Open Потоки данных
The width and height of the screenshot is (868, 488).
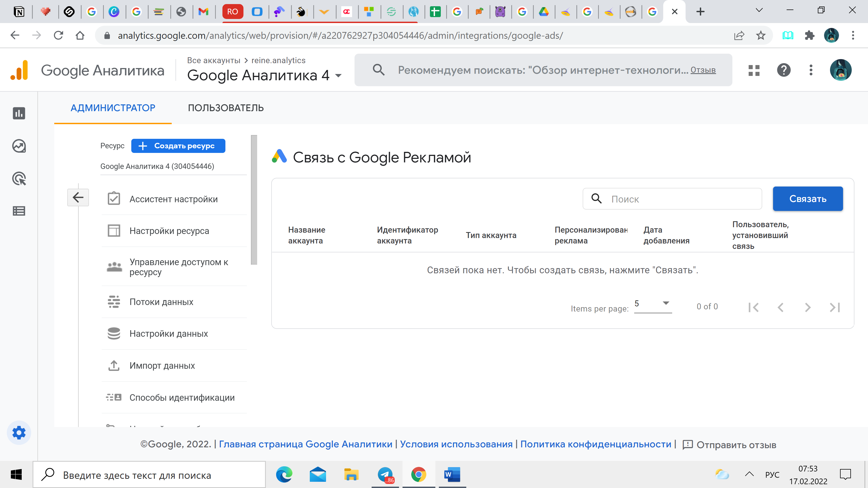174,302
